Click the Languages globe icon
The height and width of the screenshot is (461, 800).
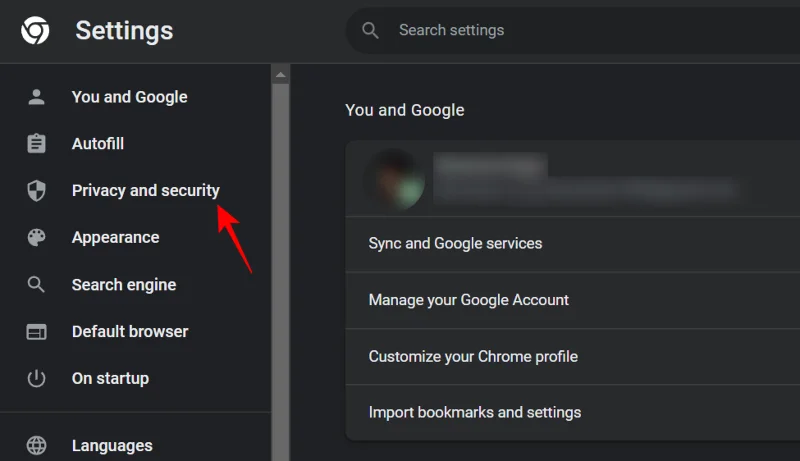click(37, 446)
